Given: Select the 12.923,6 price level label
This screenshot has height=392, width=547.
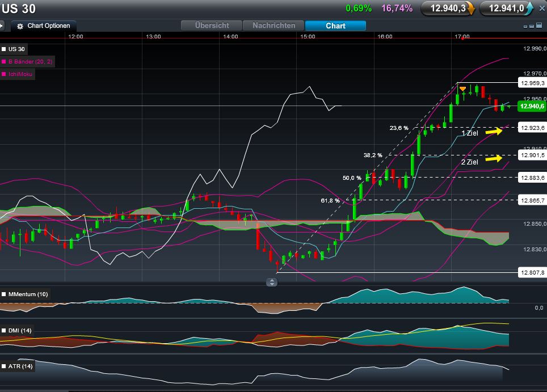Looking at the screenshot, I should coord(532,128).
